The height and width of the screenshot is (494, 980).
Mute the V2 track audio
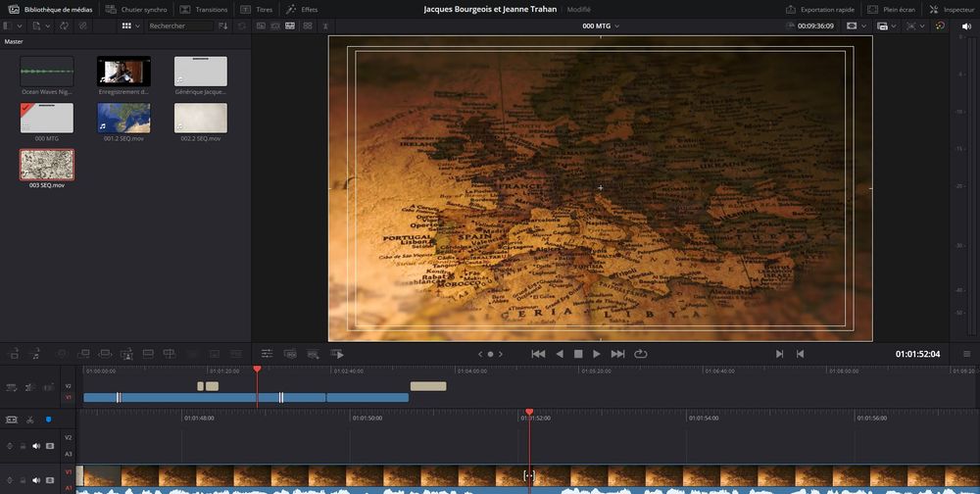tap(36, 446)
